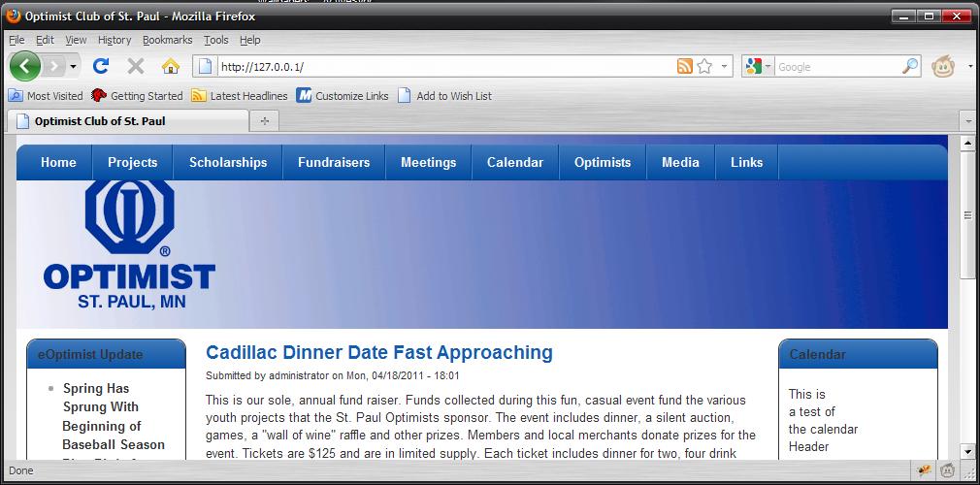Open the Tools menu

pyautogui.click(x=216, y=40)
